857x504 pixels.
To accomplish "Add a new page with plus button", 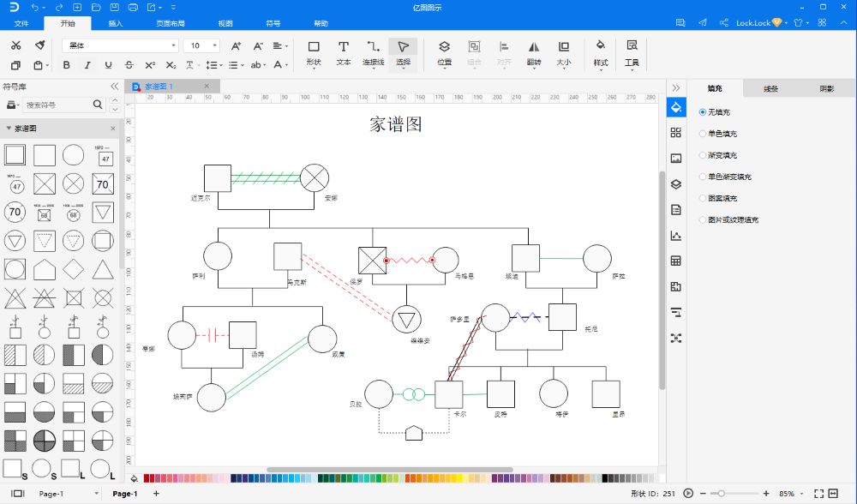I will (156, 494).
